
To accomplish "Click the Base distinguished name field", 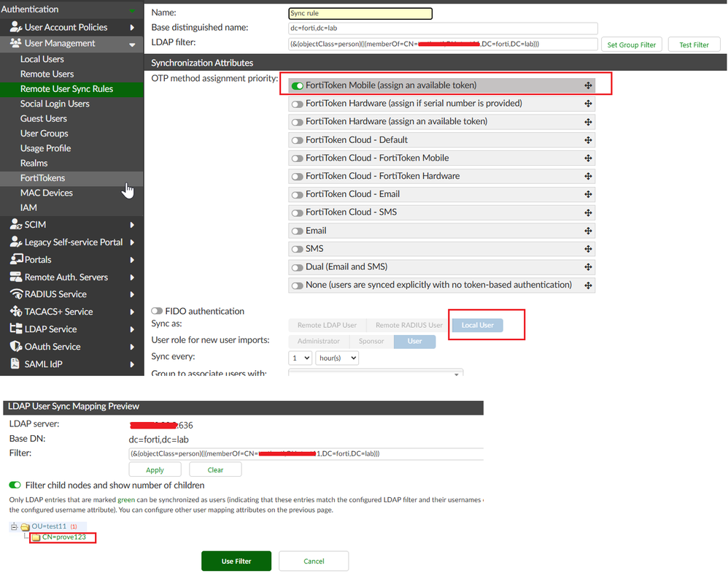I will coord(443,28).
